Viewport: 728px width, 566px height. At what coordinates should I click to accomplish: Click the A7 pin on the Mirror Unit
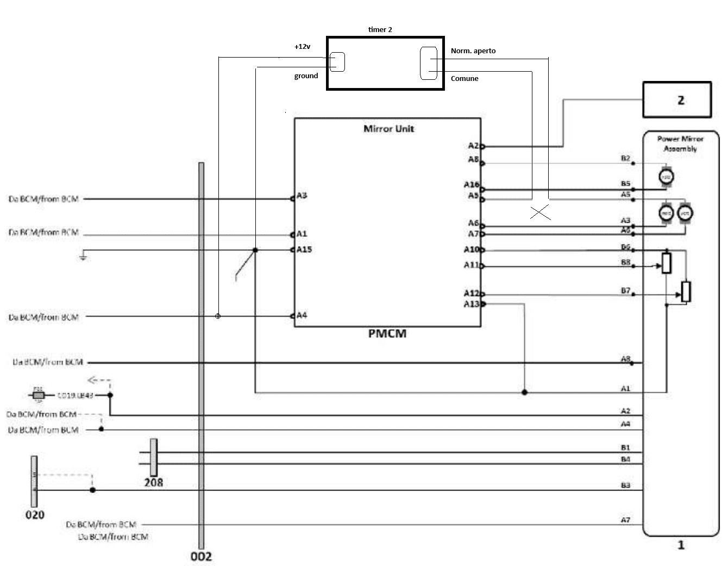pos(474,234)
